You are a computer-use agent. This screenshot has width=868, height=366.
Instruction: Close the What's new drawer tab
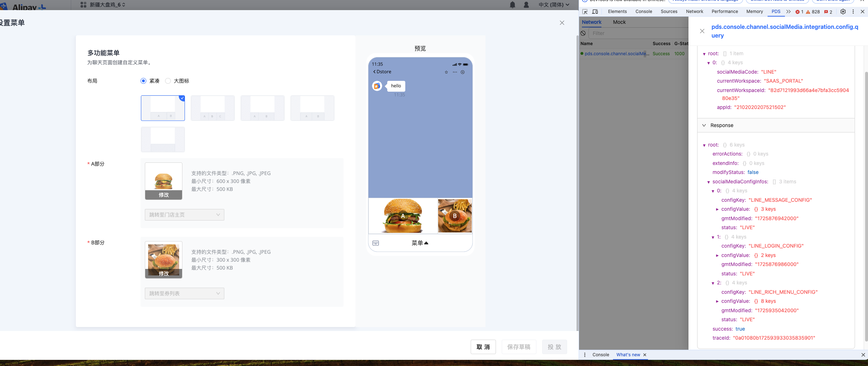(x=645, y=355)
